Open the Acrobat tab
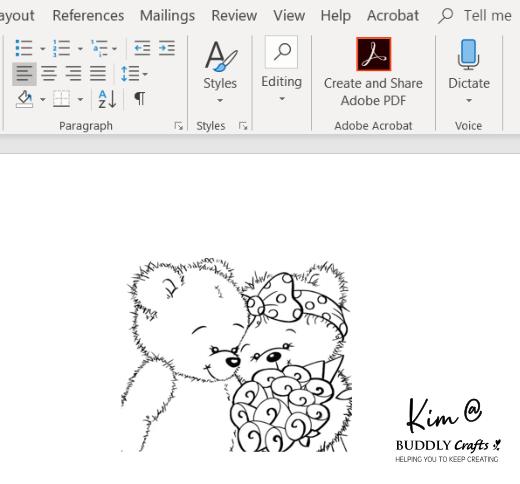The image size is (520, 484). (393, 16)
